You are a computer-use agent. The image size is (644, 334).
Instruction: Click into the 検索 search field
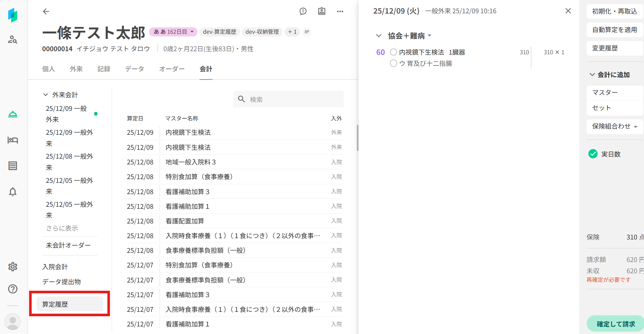tap(293, 99)
